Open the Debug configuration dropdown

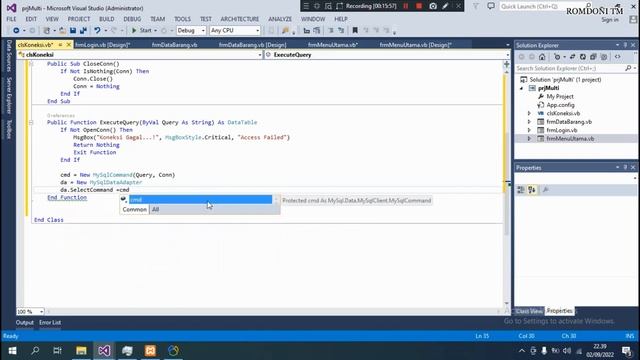click(x=203, y=31)
